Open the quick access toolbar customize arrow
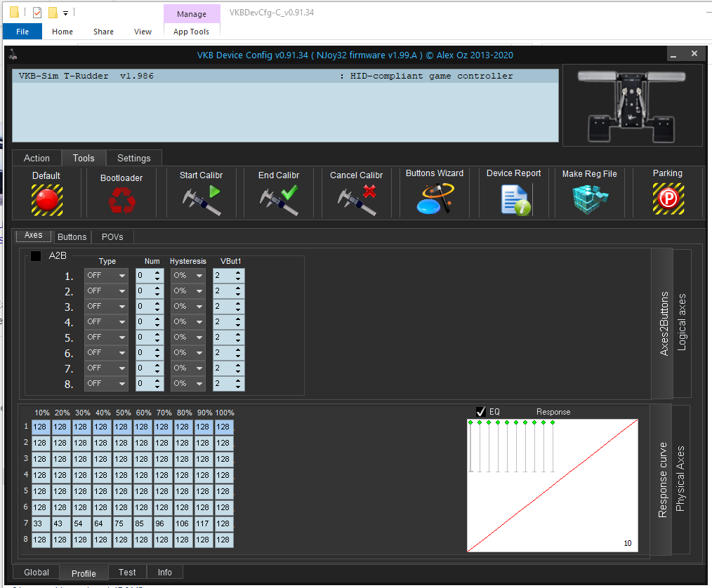The image size is (712, 588). click(x=65, y=13)
